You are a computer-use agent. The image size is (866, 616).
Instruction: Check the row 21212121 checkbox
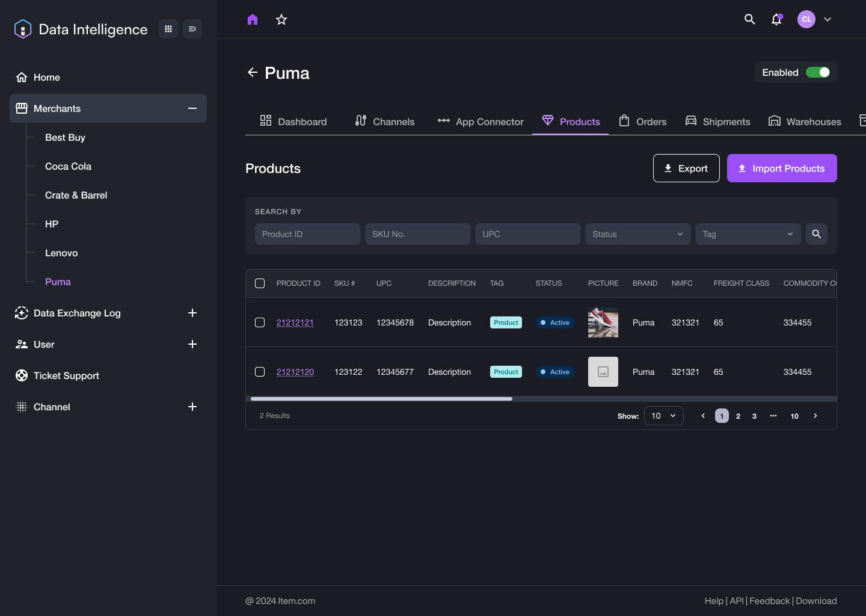tap(260, 322)
